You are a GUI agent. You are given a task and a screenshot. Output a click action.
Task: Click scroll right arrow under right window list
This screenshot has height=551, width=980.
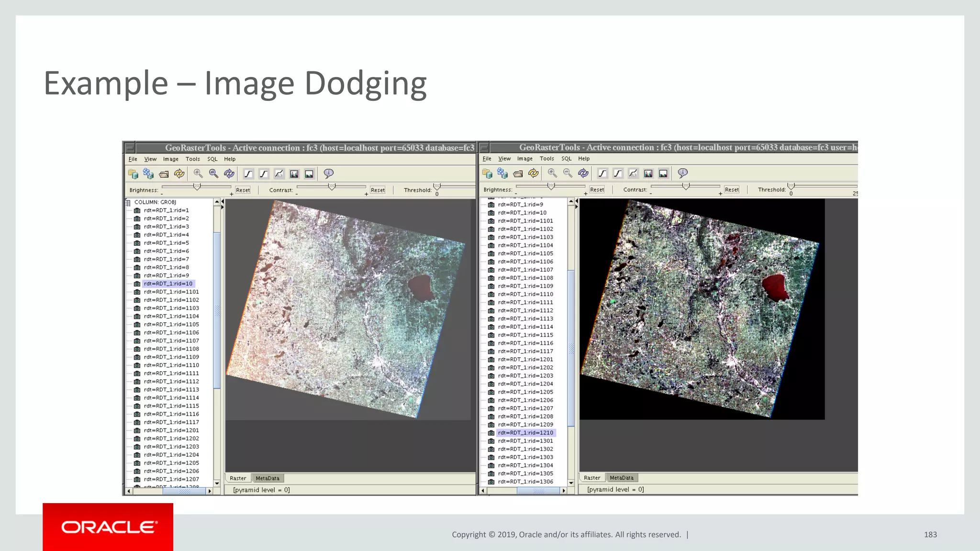coord(564,491)
